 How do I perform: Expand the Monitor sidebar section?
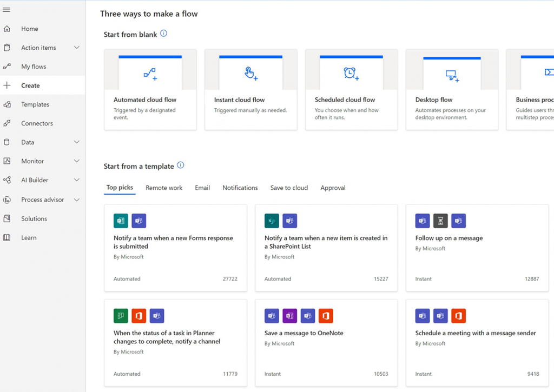76,161
